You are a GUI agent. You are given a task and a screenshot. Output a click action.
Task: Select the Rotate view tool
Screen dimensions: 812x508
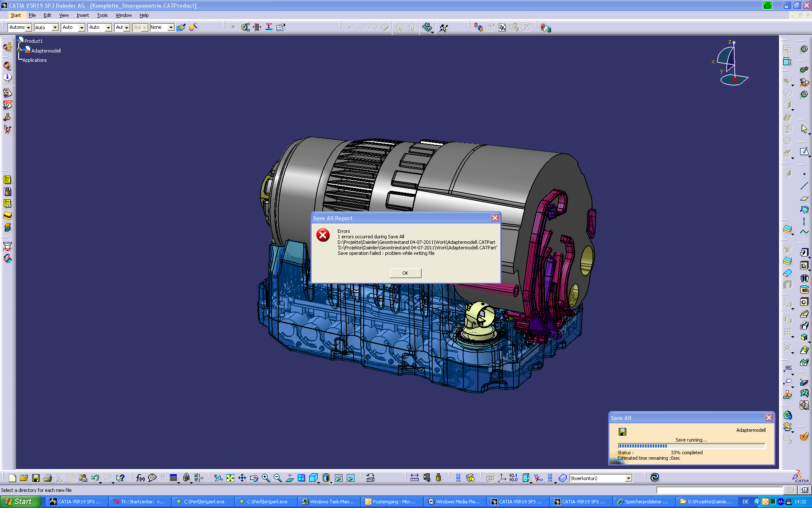coord(254,478)
